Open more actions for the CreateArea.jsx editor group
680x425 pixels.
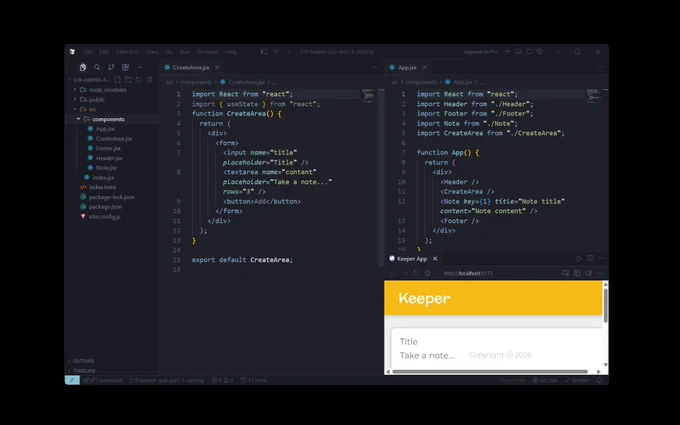pos(376,67)
